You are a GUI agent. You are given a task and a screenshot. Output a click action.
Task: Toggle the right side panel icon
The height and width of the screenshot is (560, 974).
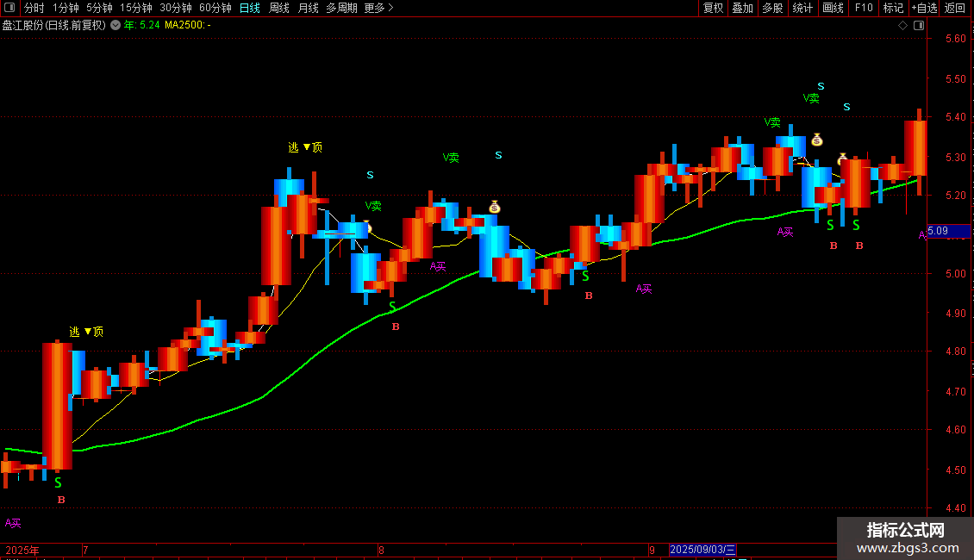pos(919,26)
